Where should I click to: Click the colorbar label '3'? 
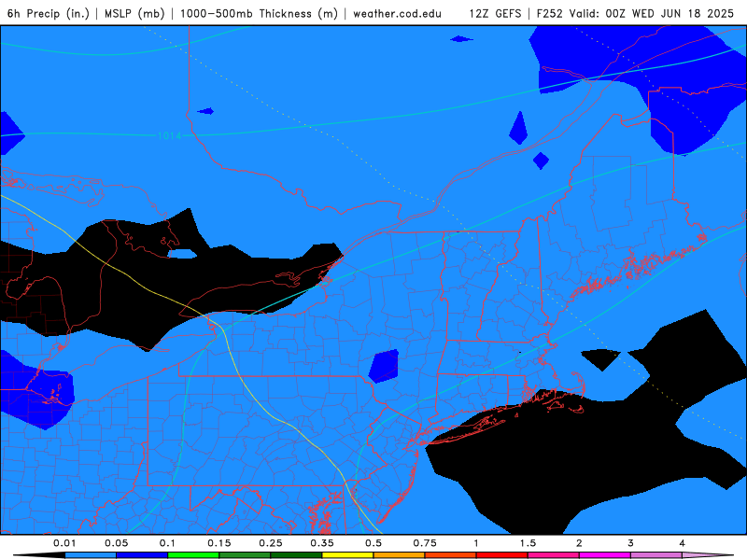click(631, 543)
